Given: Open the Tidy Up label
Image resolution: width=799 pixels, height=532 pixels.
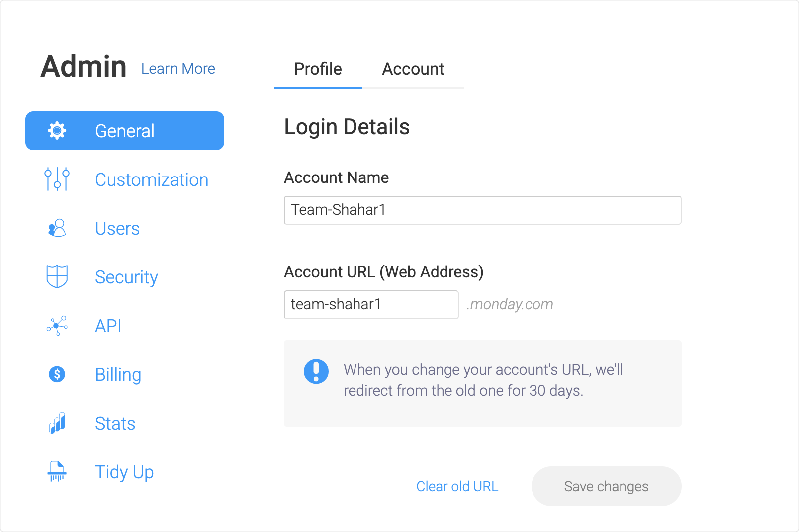Looking at the screenshot, I should click(124, 472).
